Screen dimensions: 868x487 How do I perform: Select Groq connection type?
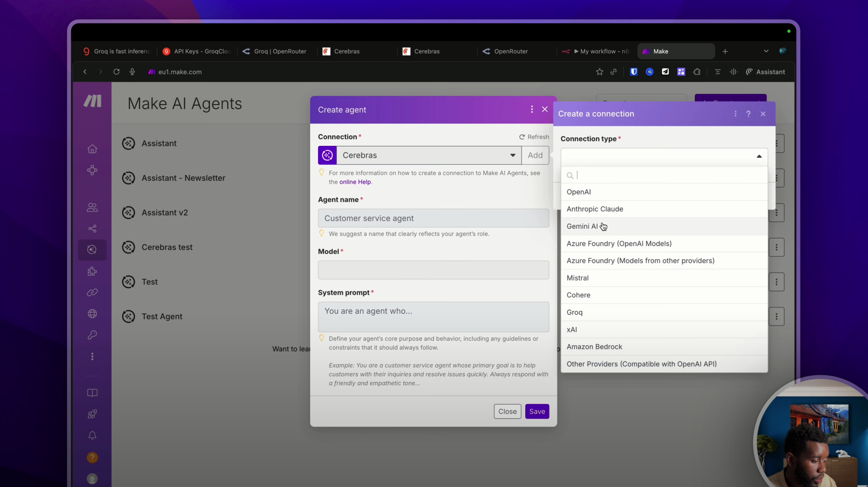(664, 312)
